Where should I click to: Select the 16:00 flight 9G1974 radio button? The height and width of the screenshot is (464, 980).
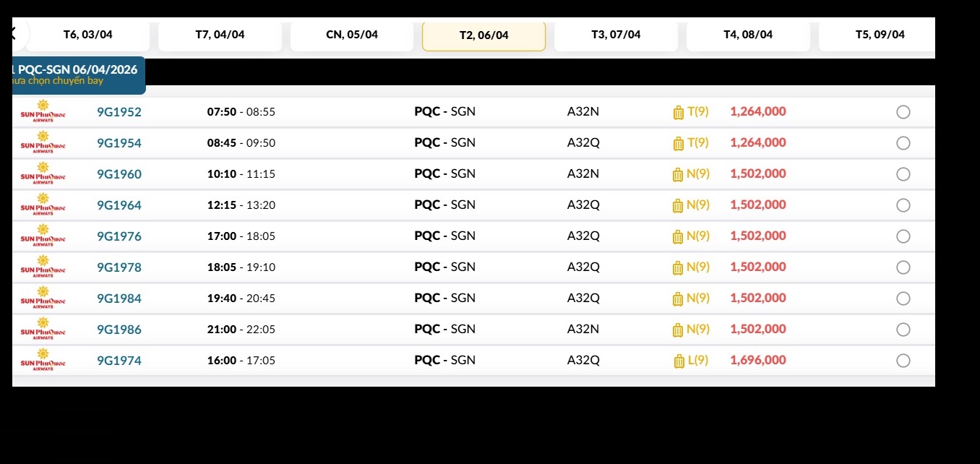tap(903, 361)
